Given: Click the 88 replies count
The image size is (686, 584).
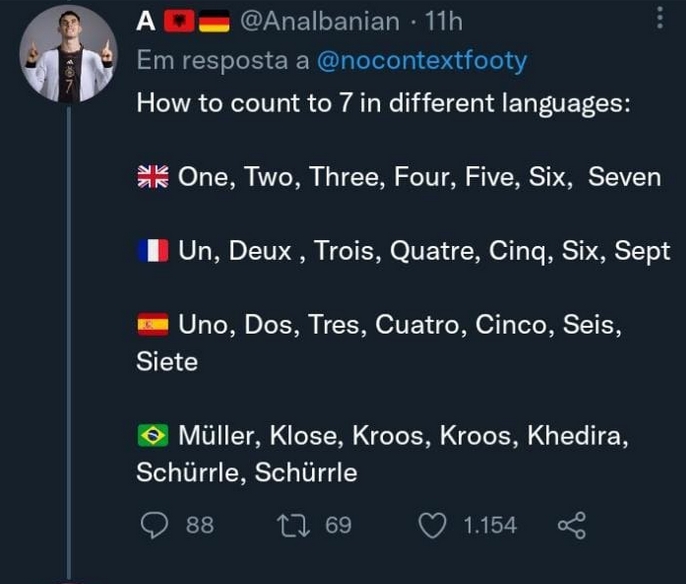Looking at the screenshot, I should point(200,524).
